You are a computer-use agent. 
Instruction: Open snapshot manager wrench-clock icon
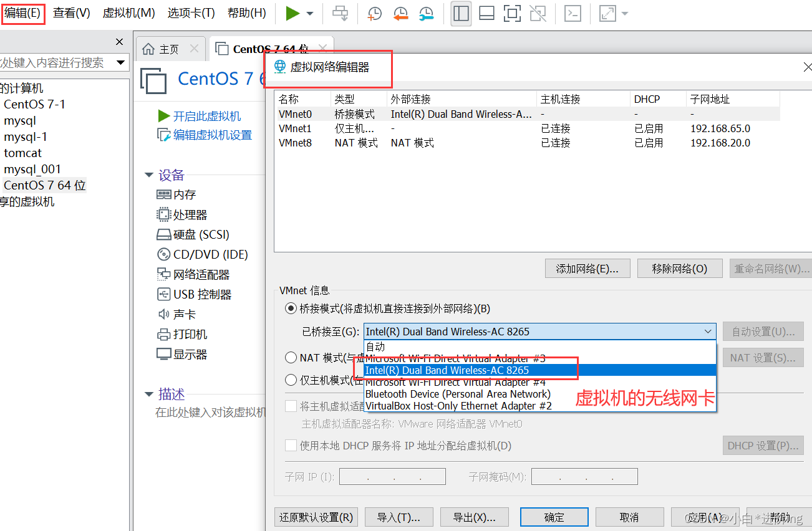[426, 14]
